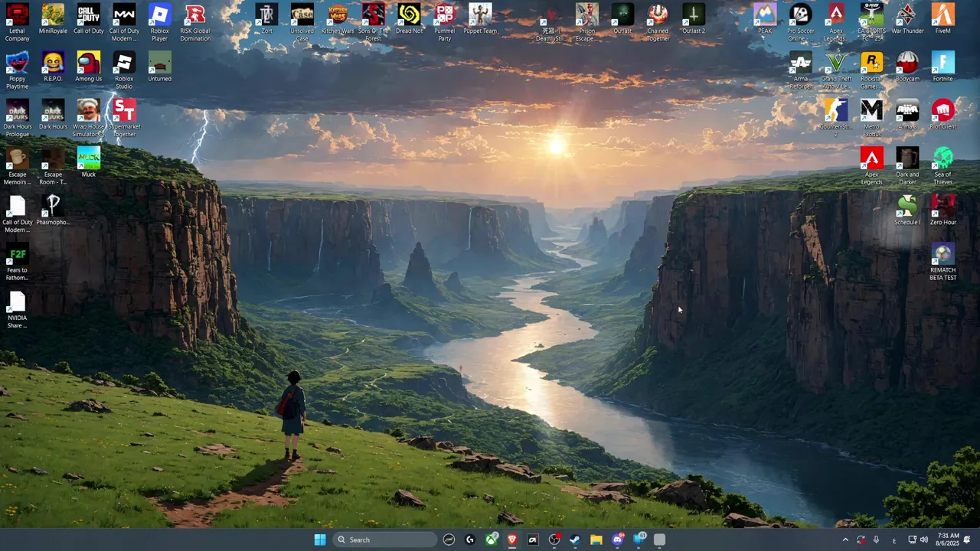The width and height of the screenshot is (980, 551).
Task: Select the PEAK game icon
Action: click(765, 19)
